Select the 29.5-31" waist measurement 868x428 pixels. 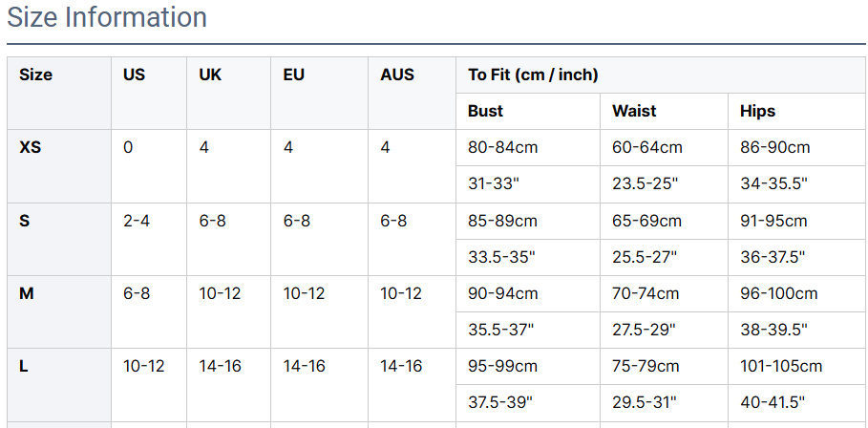(645, 402)
